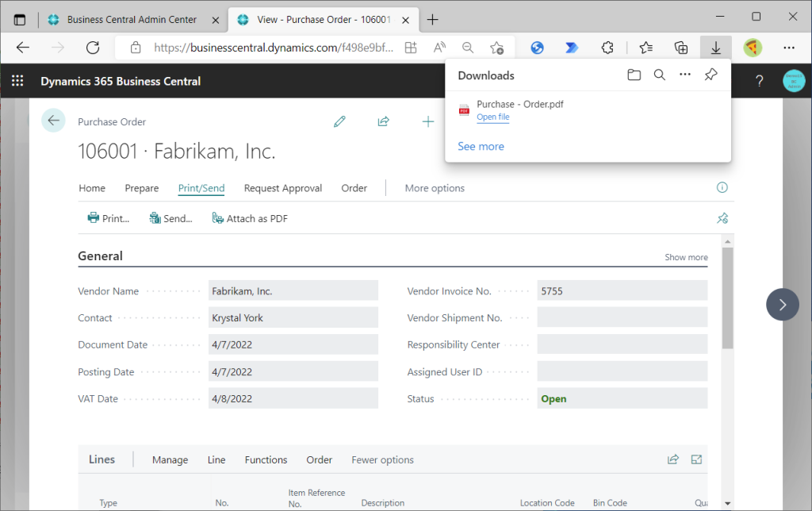Pin the action bar with pin icon
812x511 pixels.
coord(722,218)
